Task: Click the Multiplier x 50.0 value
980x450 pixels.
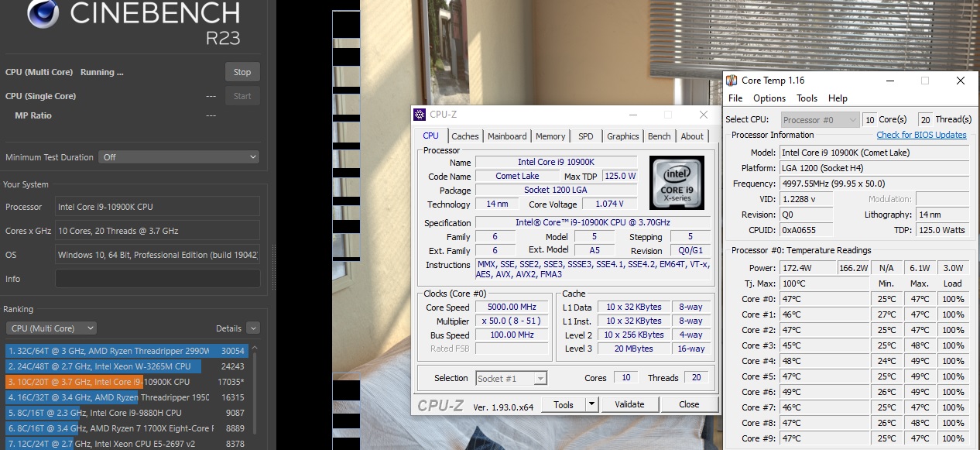Action: (x=512, y=321)
